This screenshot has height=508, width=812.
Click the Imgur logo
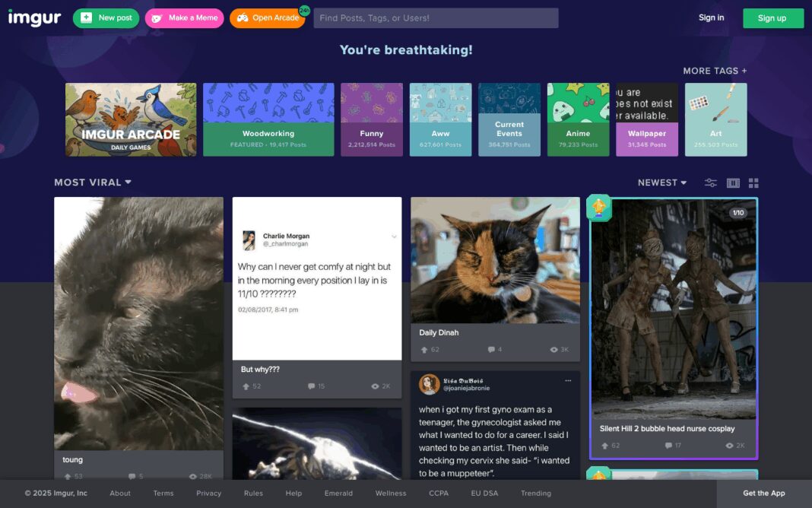(35, 18)
